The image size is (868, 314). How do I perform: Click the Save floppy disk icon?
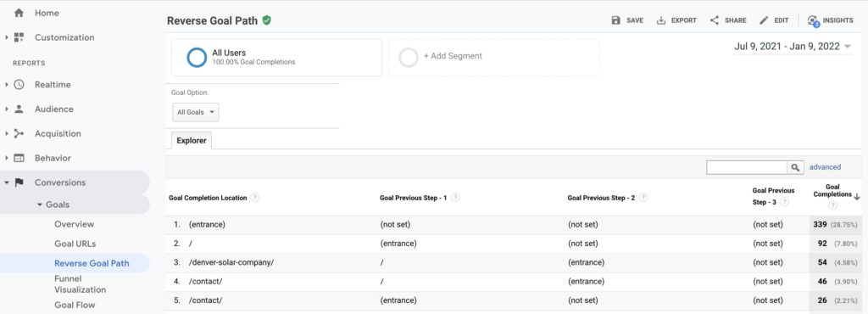616,20
